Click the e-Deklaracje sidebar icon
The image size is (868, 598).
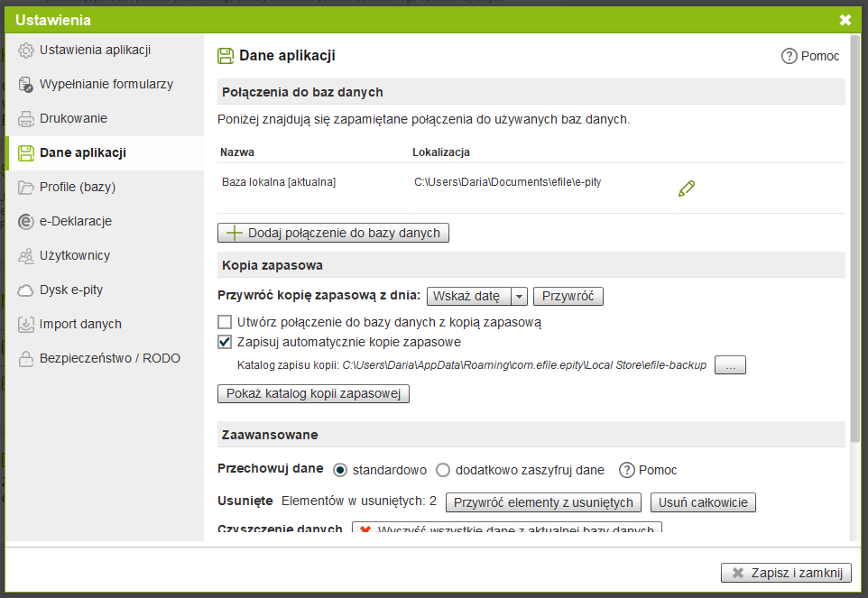coord(26,222)
